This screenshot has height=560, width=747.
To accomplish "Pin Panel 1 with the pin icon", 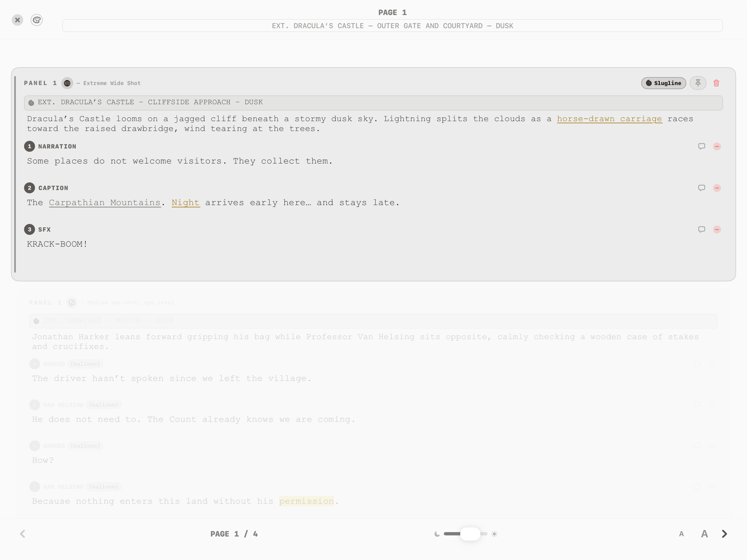I will (x=698, y=83).
